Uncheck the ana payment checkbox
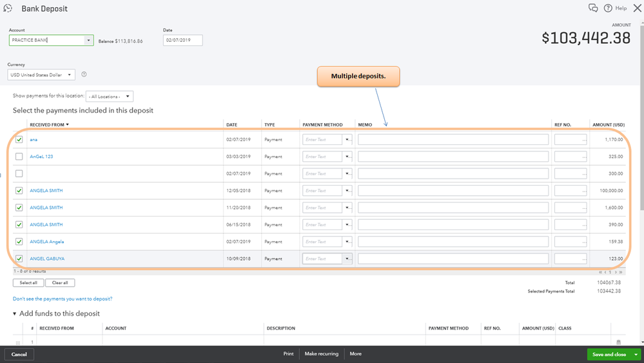The width and height of the screenshot is (644, 363). click(x=19, y=140)
